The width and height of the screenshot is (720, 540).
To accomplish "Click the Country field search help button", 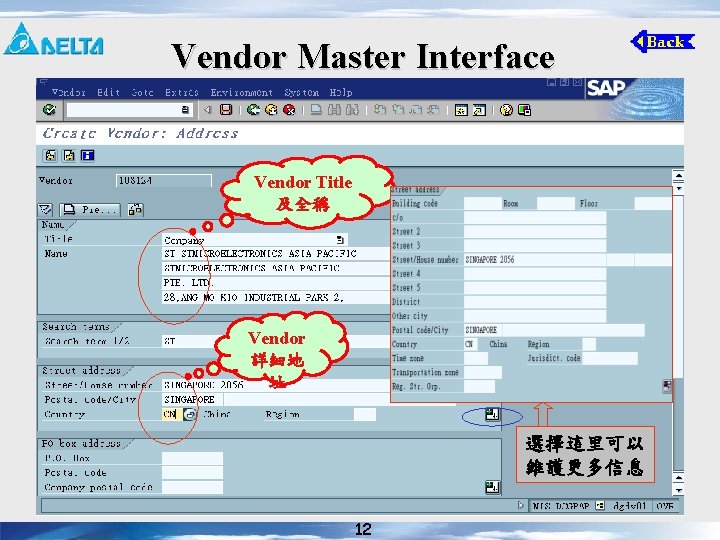I will pyautogui.click(x=190, y=414).
